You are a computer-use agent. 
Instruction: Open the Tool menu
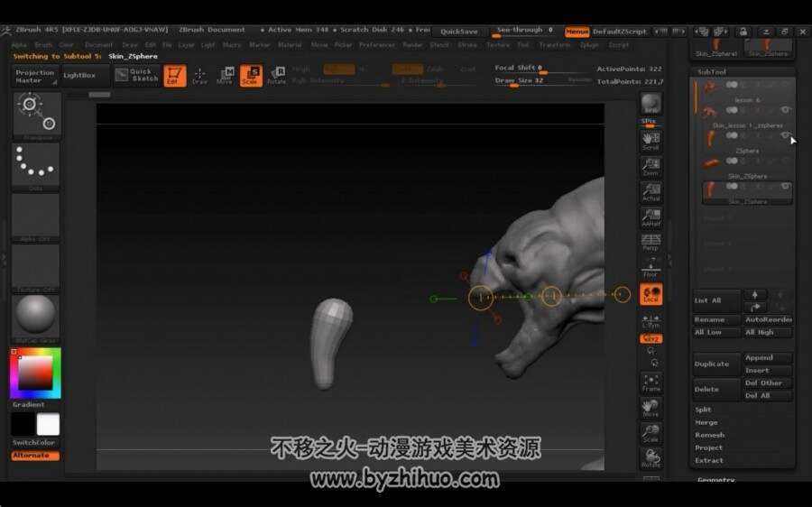[x=523, y=45]
